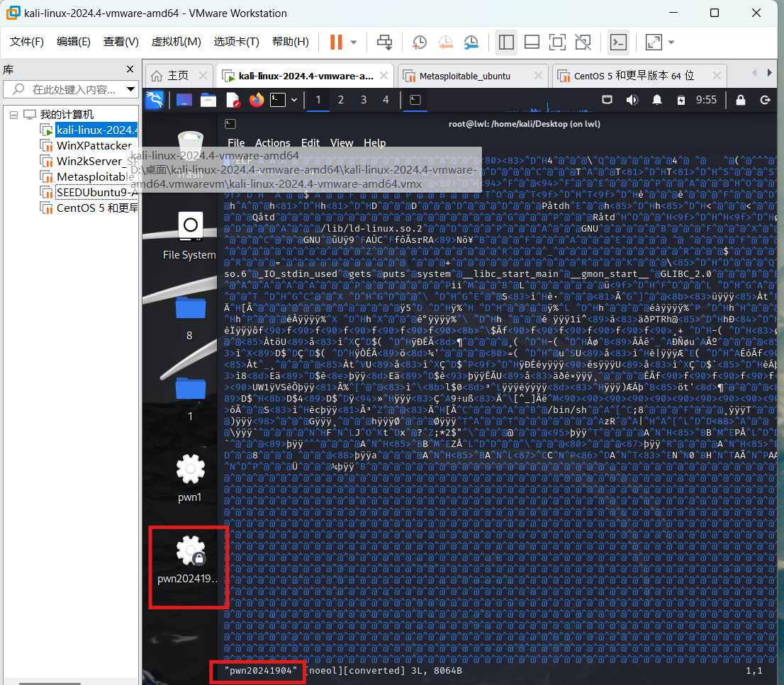This screenshot has height=685, width=784.
Task: Click the stretch guest display icon
Action: pos(654,42)
